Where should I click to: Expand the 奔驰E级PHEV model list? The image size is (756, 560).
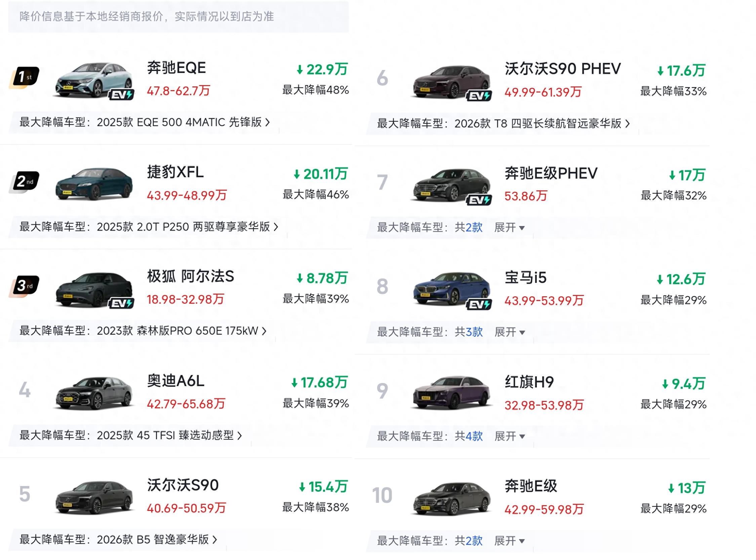click(x=509, y=227)
